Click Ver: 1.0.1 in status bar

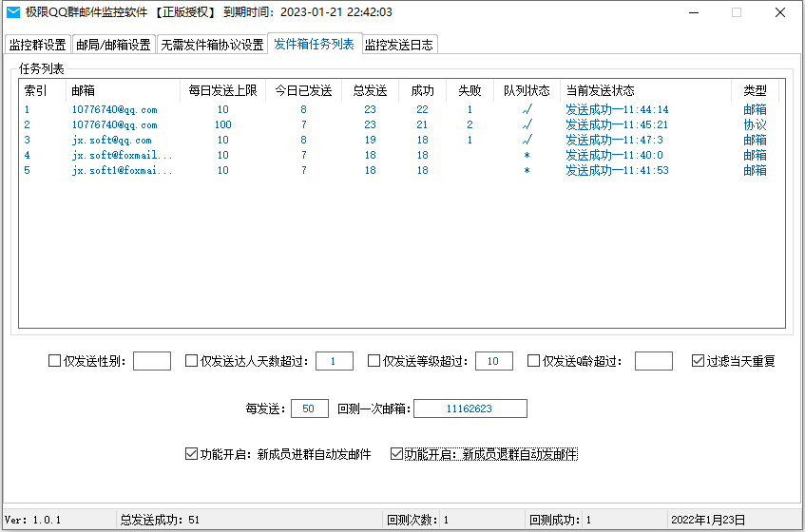[x=33, y=520]
